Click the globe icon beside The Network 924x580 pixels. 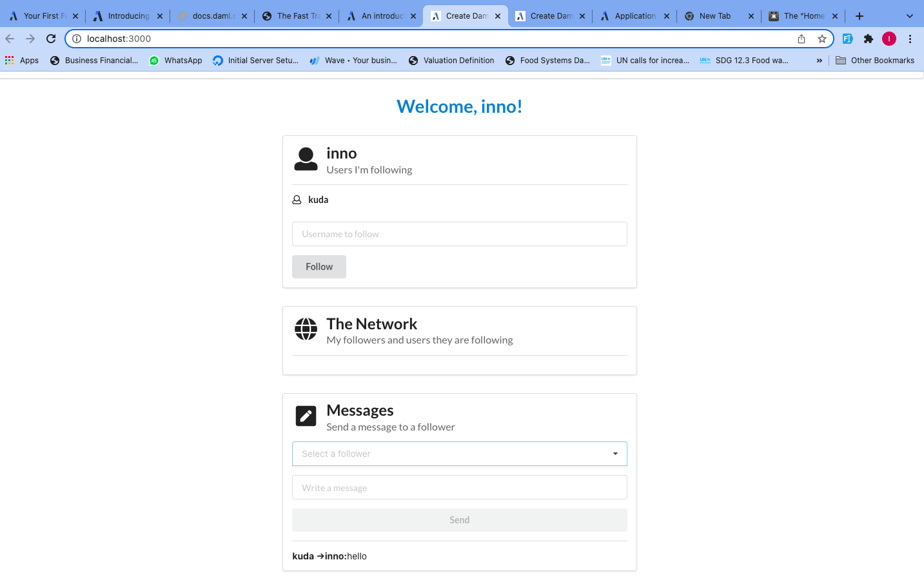click(x=306, y=329)
